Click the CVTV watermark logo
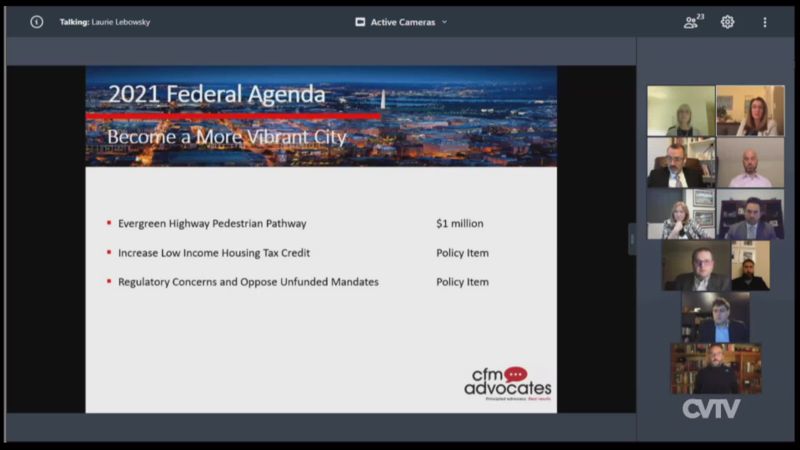 [x=711, y=408]
